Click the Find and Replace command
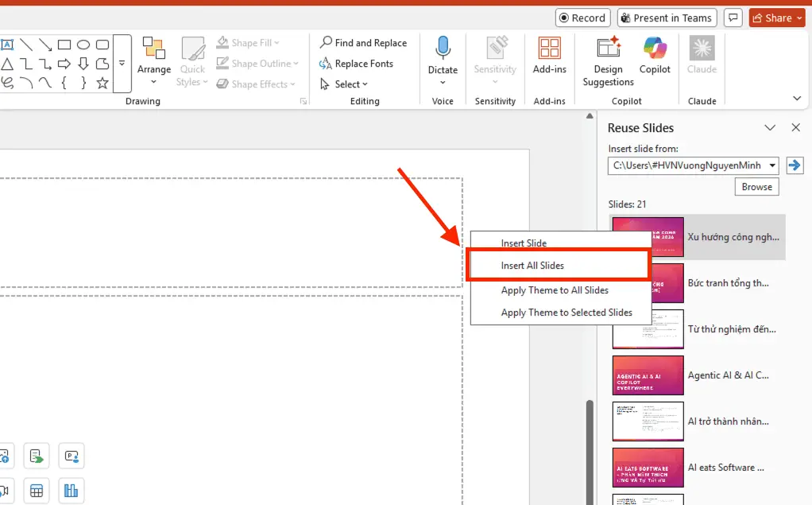This screenshot has height=505, width=812. click(364, 42)
